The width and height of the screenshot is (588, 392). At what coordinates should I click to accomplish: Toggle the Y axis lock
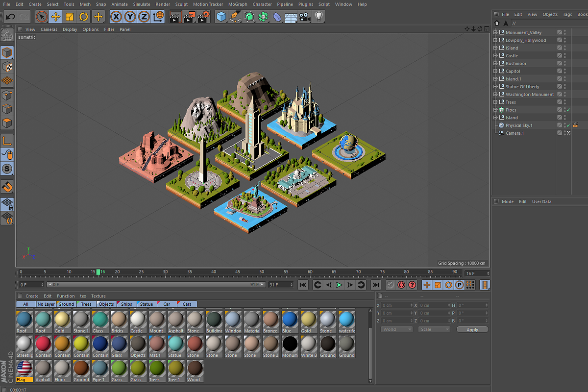130,17
